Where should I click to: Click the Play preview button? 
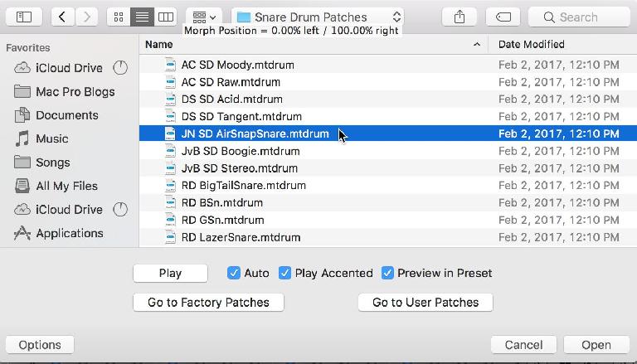tap(170, 273)
